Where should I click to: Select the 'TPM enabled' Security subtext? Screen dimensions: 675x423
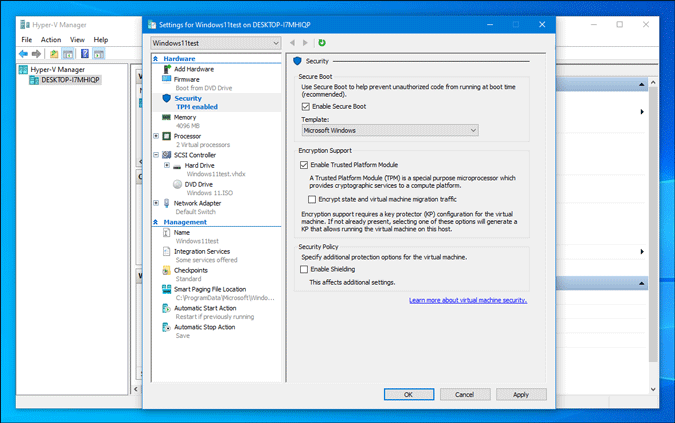197,107
